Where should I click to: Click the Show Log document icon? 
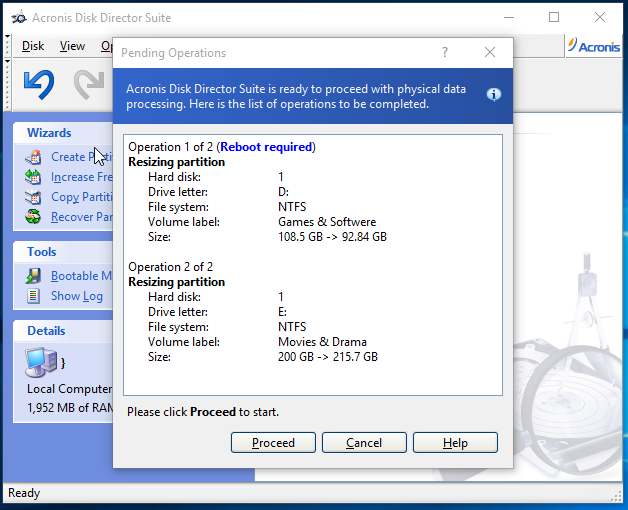pyautogui.click(x=33, y=296)
